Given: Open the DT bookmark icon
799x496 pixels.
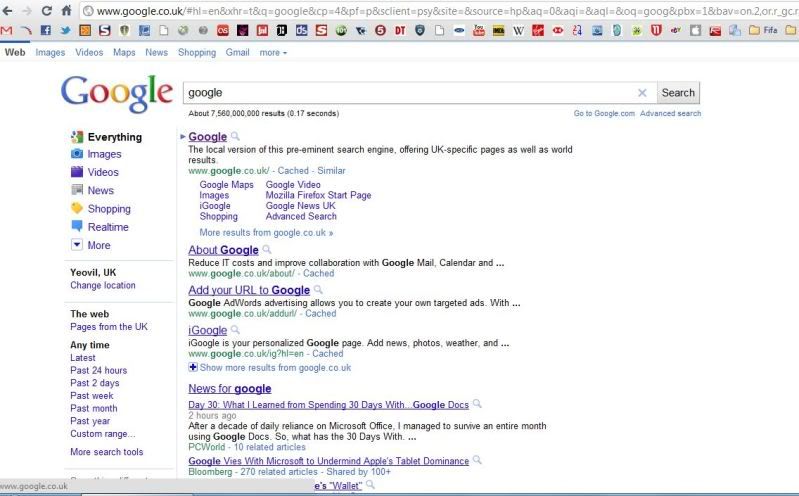Looking at the screenshot, I should (401, 31).
